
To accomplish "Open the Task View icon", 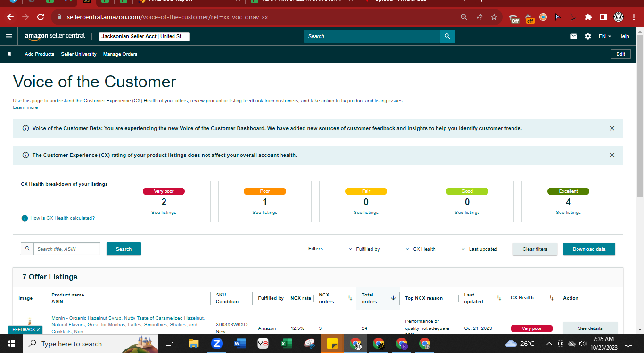I will pos(170,344).
